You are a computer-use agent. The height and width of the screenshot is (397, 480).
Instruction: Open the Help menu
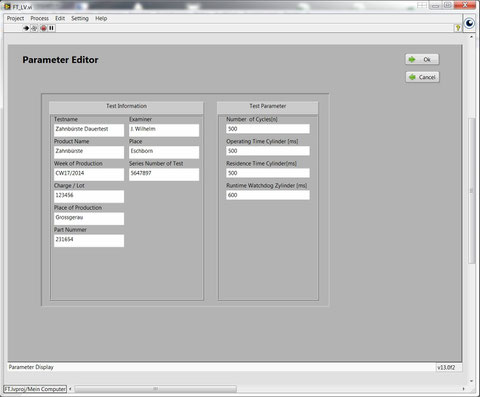pos(101,18)
